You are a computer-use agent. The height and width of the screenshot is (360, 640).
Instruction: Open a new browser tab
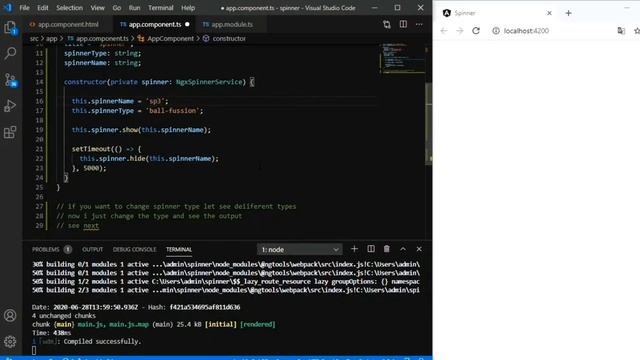pyautogui.click(x=568, y=13)
